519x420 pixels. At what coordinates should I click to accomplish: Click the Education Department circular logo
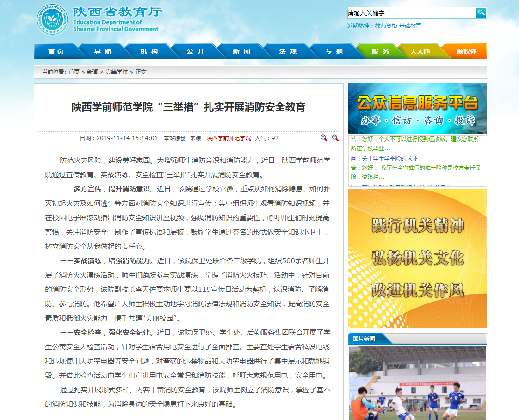(52, 20)
